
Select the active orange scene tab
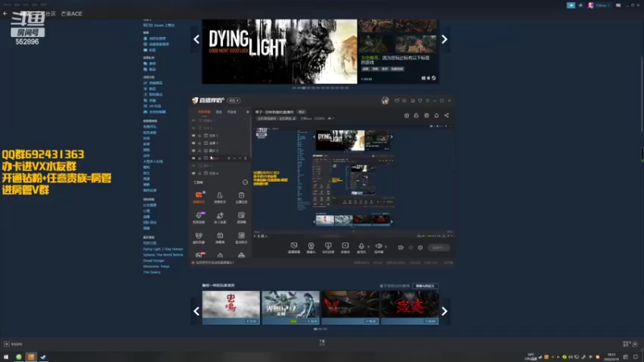(x=204, y=112)
